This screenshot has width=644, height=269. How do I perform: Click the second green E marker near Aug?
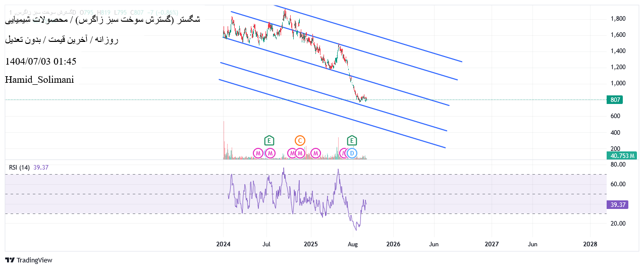352,141
